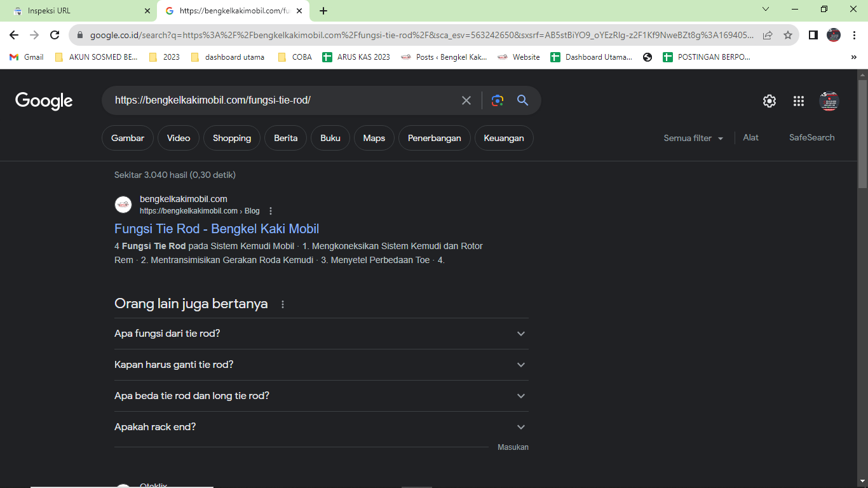Select the Buku filter

pos(330,138)
